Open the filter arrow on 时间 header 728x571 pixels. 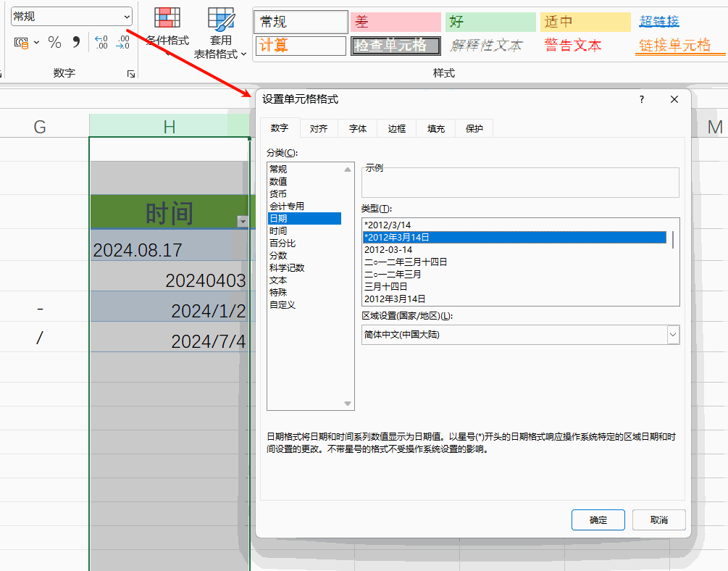click(243, 222)
